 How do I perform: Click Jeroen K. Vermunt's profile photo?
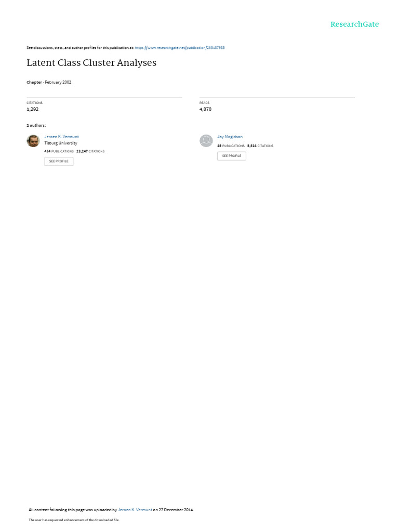(33, 140)
